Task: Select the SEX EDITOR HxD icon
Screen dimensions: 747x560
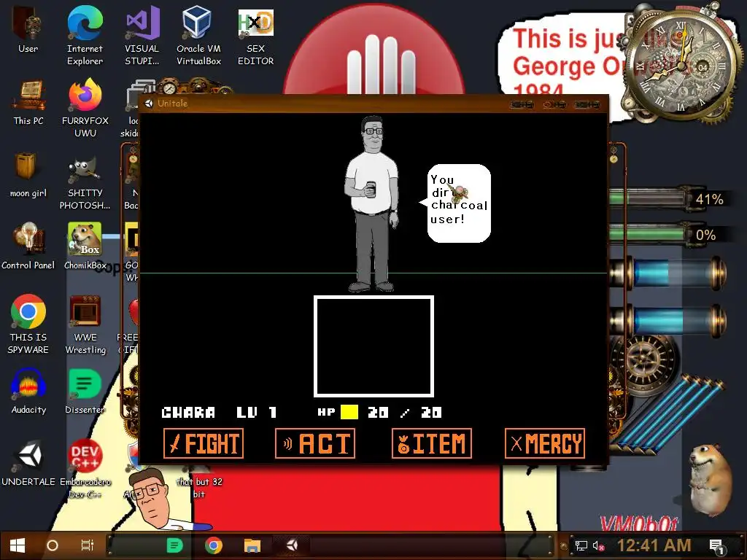Action: point(256,36)
